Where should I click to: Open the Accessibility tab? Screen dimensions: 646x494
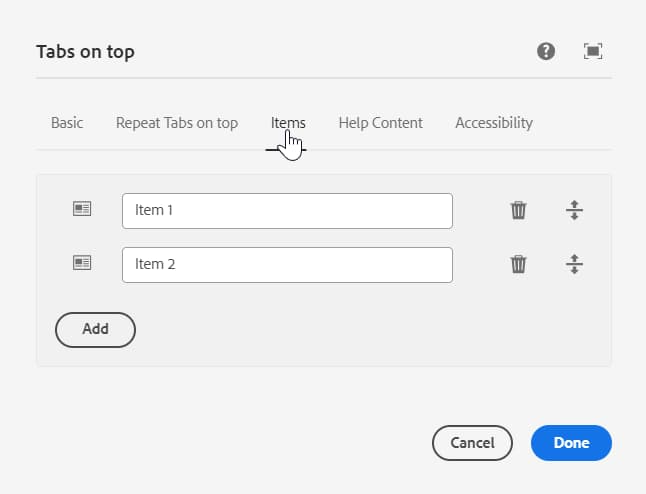click(494, 123)
